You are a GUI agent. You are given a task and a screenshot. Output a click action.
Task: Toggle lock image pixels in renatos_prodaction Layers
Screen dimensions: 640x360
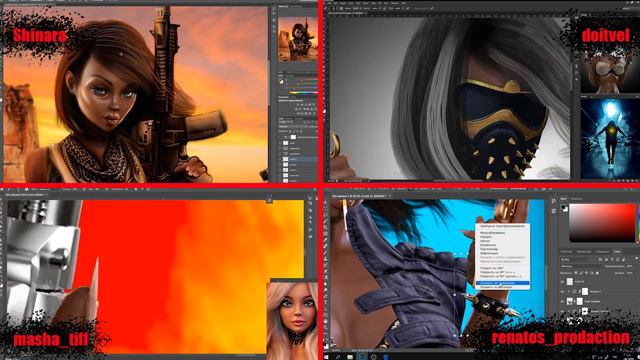581,273
